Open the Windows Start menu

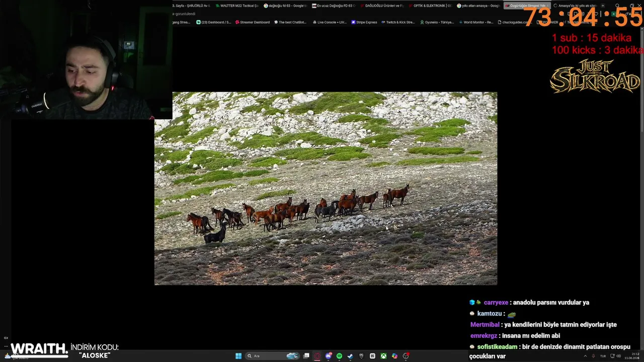click(x=238, y=356)
